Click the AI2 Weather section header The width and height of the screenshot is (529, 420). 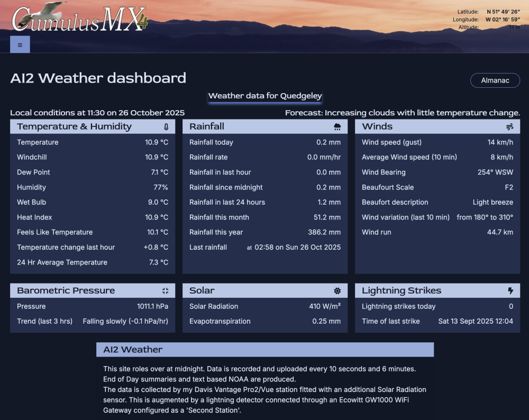coord(264,349)
